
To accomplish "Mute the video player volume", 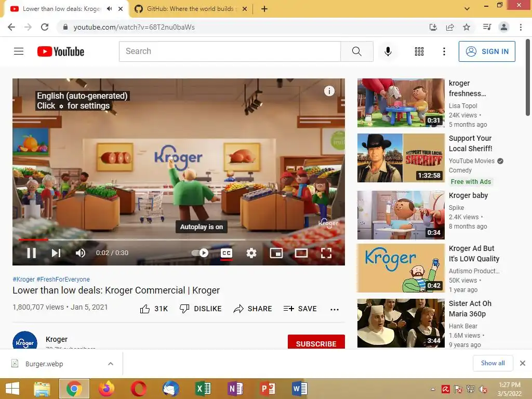I will 81,253.
